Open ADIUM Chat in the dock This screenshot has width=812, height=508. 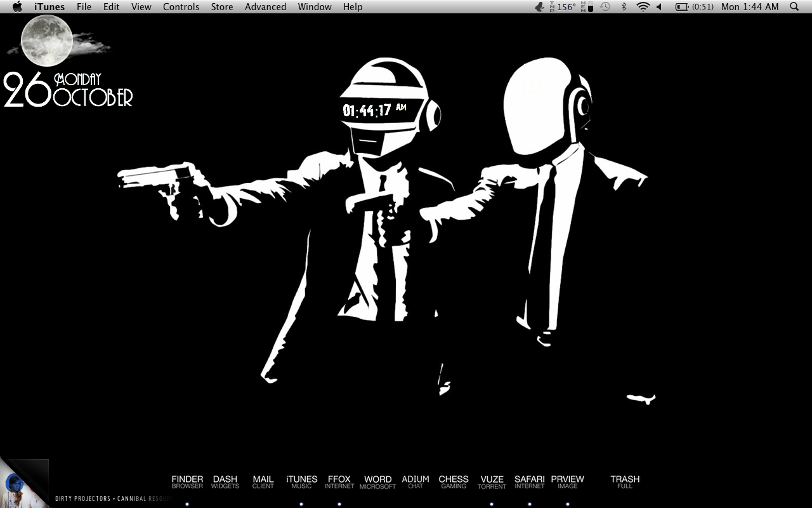(416, 482)
